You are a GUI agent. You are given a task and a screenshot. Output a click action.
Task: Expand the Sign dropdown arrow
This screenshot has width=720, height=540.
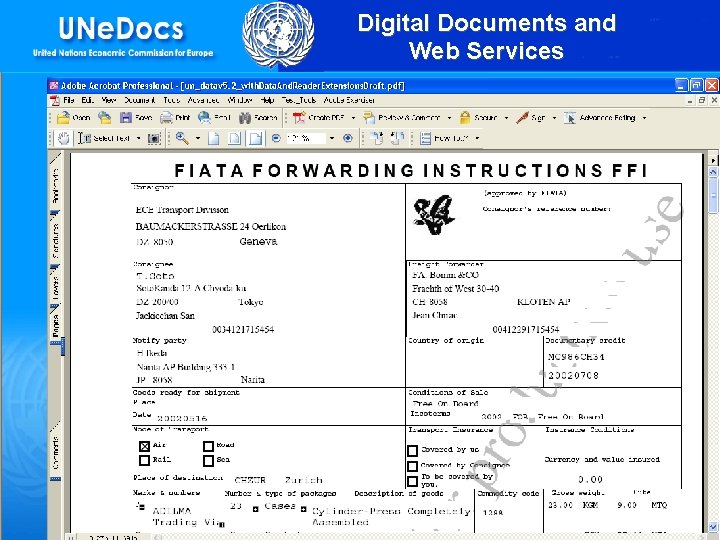pos(554,118)
